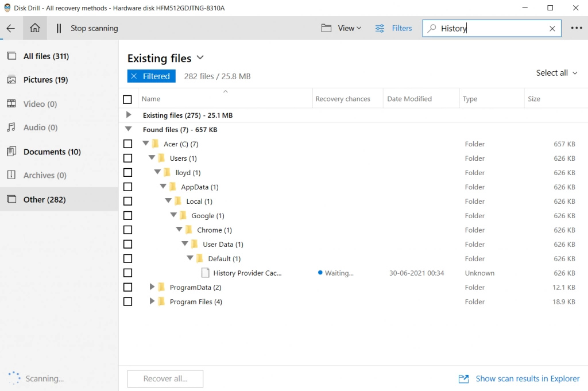Click the Recover all button
Image resolution: width=588 pixels, height=391 pixels.
pyautogui.click(x=165, y=378)
